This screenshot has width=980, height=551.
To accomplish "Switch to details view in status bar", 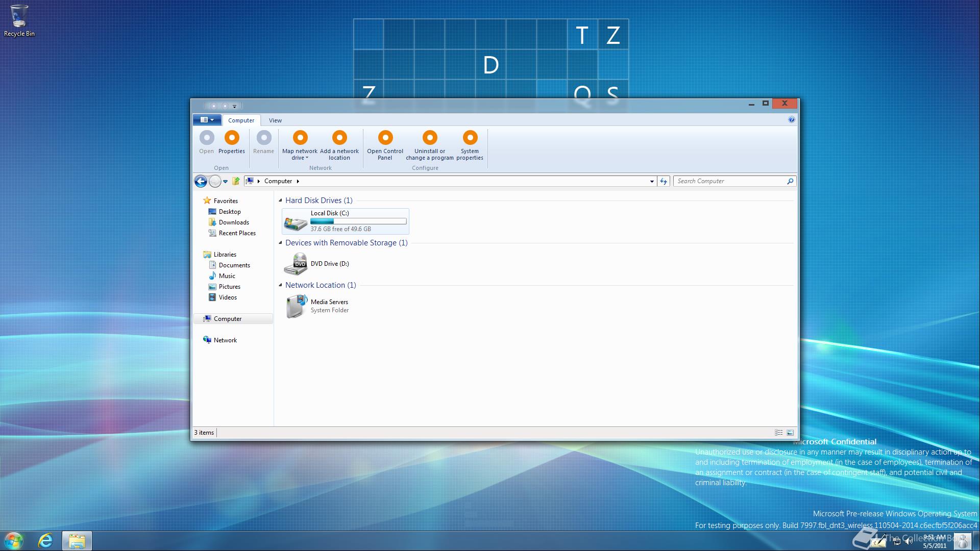I will 778,433.
